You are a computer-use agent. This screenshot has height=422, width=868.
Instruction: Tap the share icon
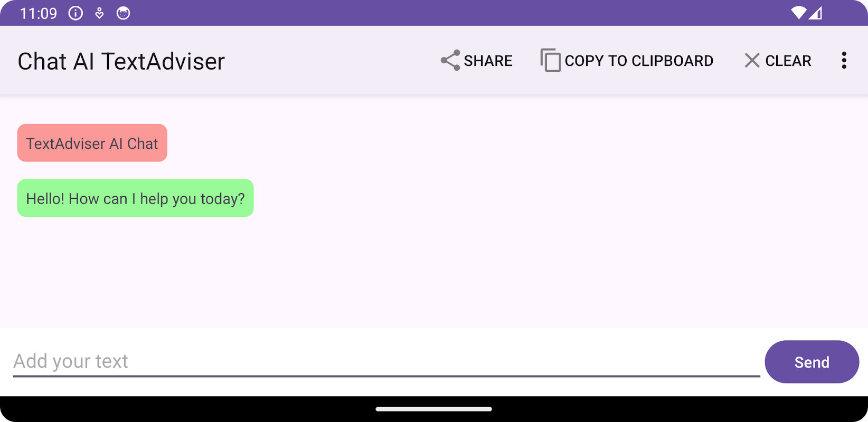point(450,61)
